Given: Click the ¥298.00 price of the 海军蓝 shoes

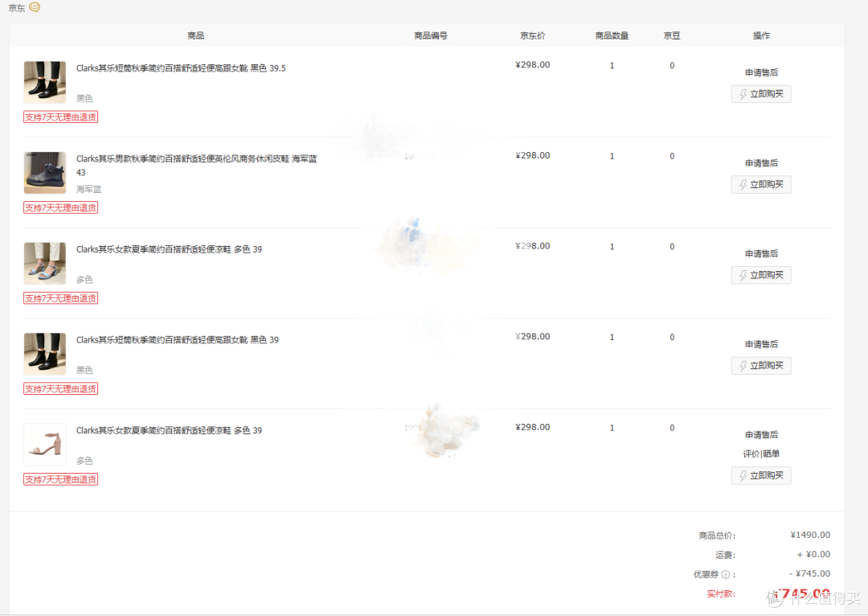Looking at the screenshot, I should [x=533, y=156].
